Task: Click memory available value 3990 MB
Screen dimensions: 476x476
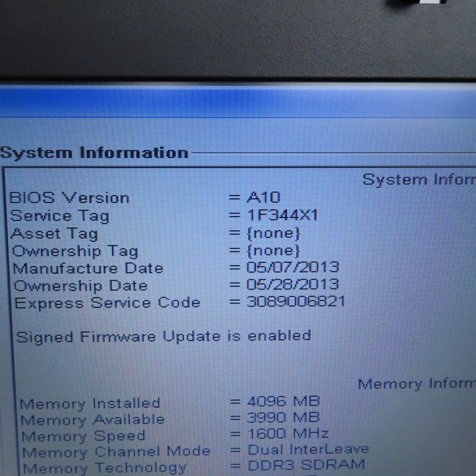Action: click(283, 417)
